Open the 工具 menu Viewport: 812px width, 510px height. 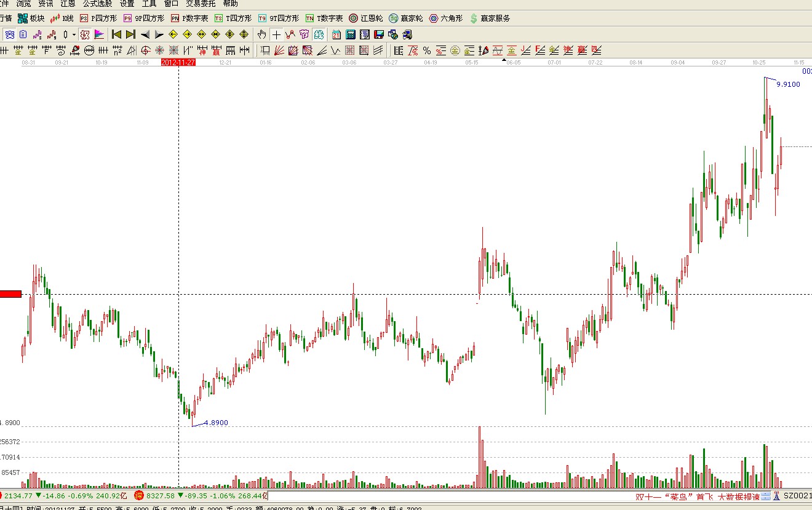(x=149, y=4)
